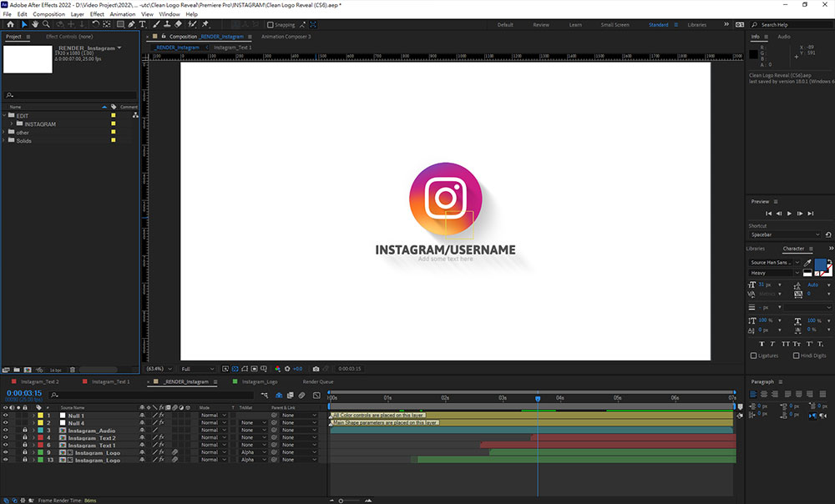Image resolution: width=835 pixels, height=504 pixels.
Task: Open the Graph Editor button
Action: point(316,396)
